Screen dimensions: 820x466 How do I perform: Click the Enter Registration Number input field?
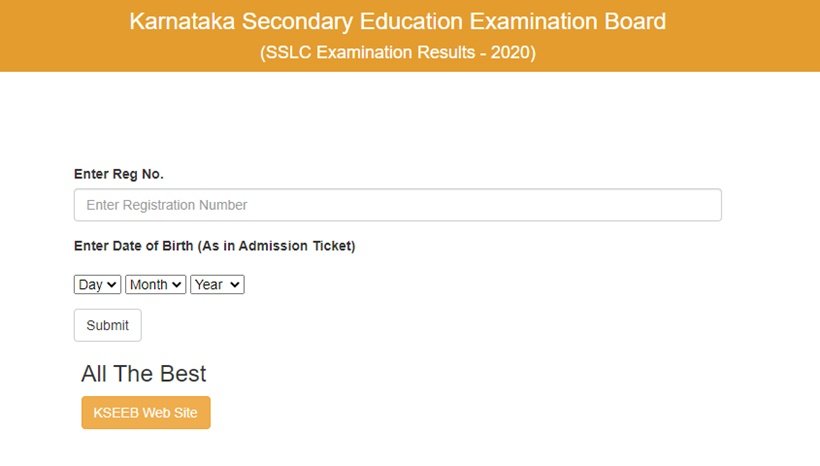pyautogui.click(x=397, y=205)
